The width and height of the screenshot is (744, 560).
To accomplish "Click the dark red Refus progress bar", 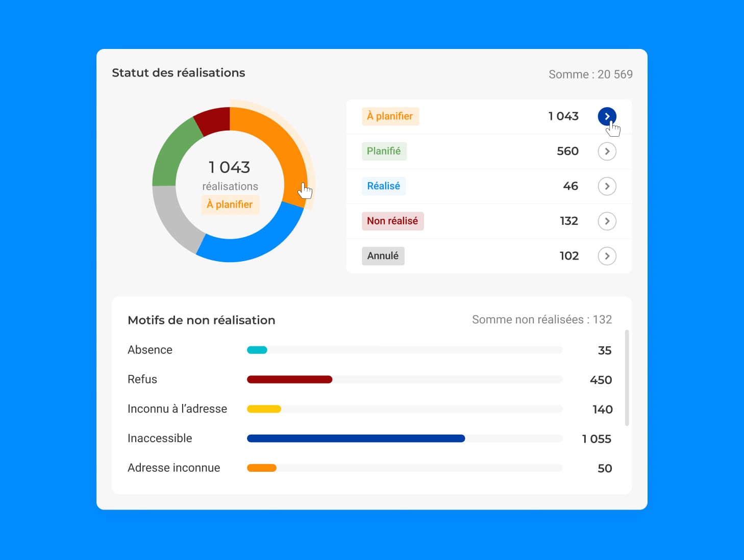I will click(x=290, y=379).
